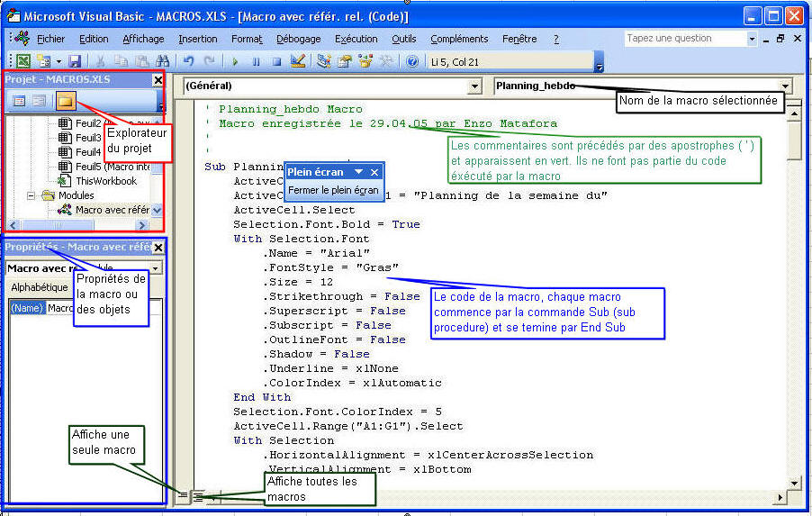The width and height of the screenshot is (812, 516).
Task: Click the Stop (reset) square icon
Action: [276, 61]
